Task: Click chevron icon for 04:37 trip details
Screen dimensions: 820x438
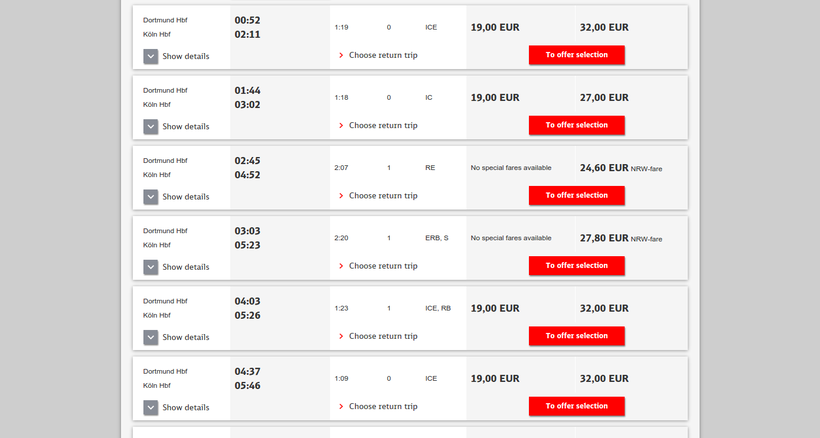Action: (x=151, y=407)
